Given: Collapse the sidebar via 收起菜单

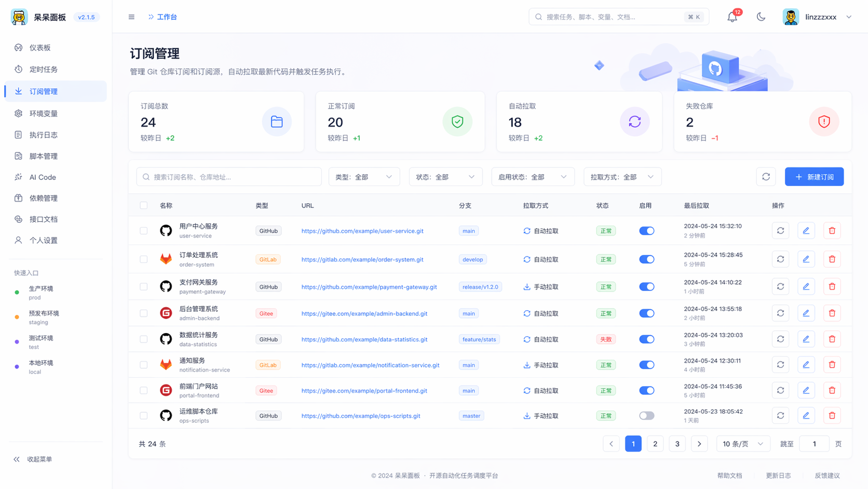Looking at the screenshot, I should 33,459.
